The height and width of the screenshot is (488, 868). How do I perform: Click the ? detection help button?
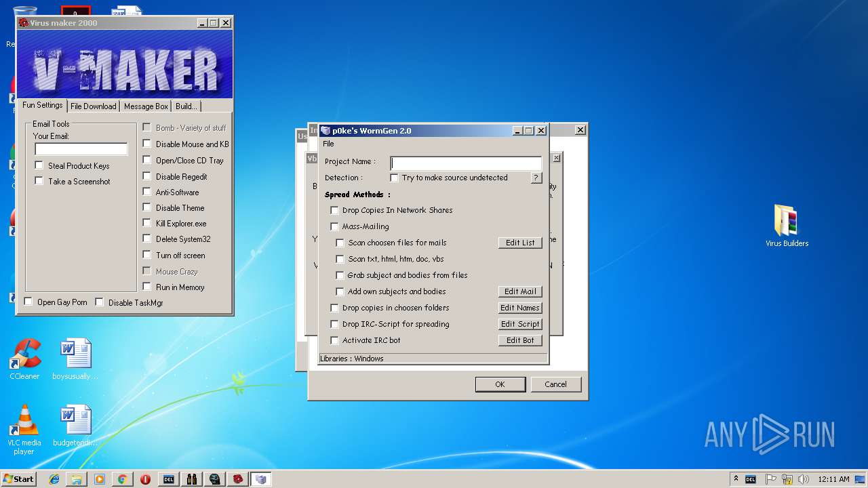point(536,178)
